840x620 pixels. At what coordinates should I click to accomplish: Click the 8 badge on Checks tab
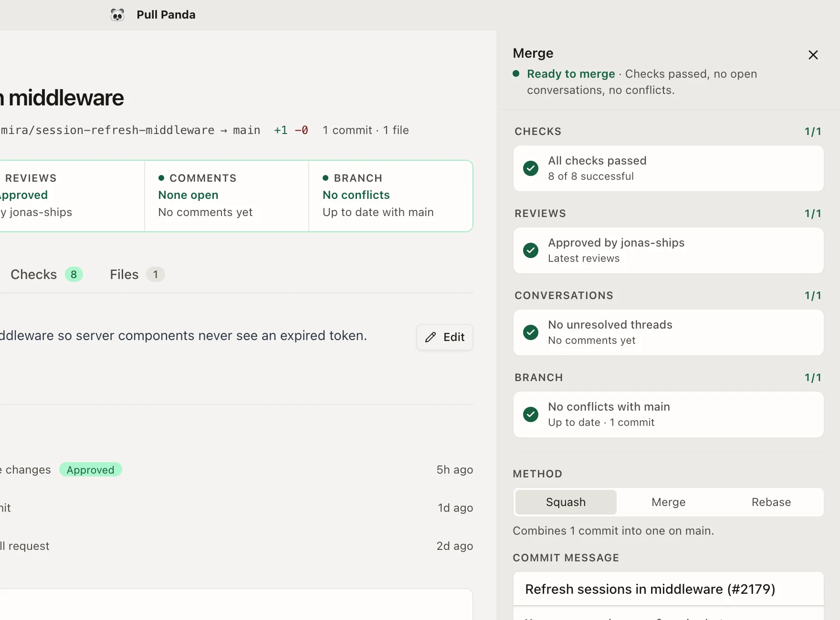click(x=74, y=275)
